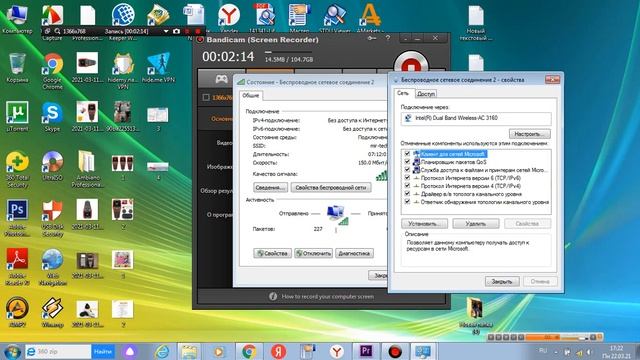The image size is (640, 360).
Task: Take a screenshot with the overlay camera icon
Action: click(x=176, y=31)
